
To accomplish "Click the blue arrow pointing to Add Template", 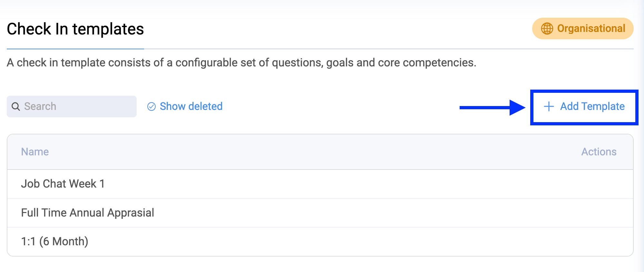I will (x=490, y=107).
